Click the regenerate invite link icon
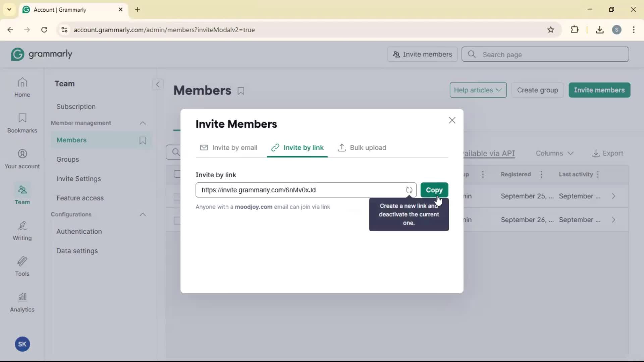644x362 pixels. coord(409,190)
